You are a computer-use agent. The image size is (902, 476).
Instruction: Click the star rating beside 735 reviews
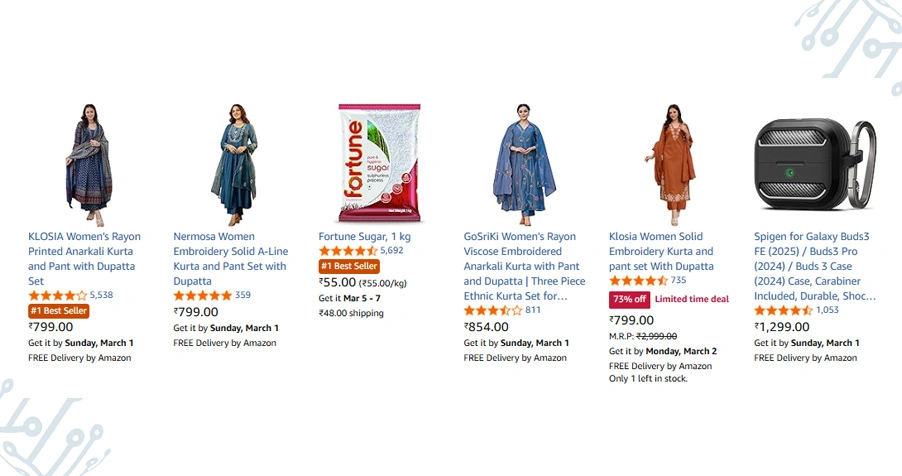[638, 281]
